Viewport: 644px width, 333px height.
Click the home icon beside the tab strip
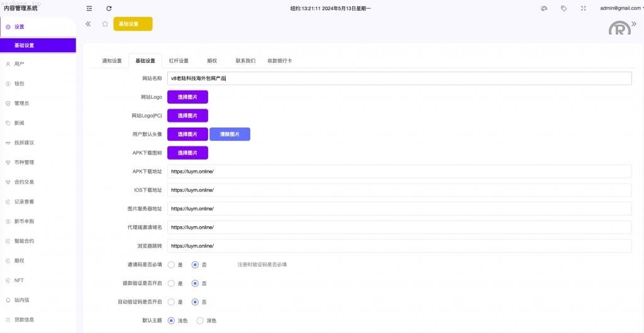(x=105, y=24)
